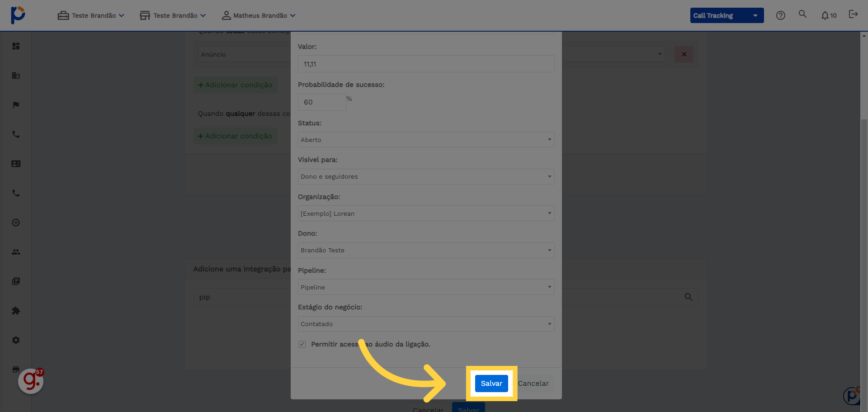Open the phone icon just below the contact card icon

click(16, 193)
